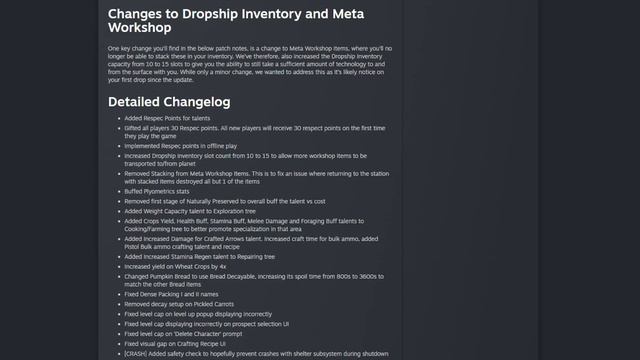Click 'Buffed Plyometrics stats' line
Screen dimensions: 640x360
(157, 191)
